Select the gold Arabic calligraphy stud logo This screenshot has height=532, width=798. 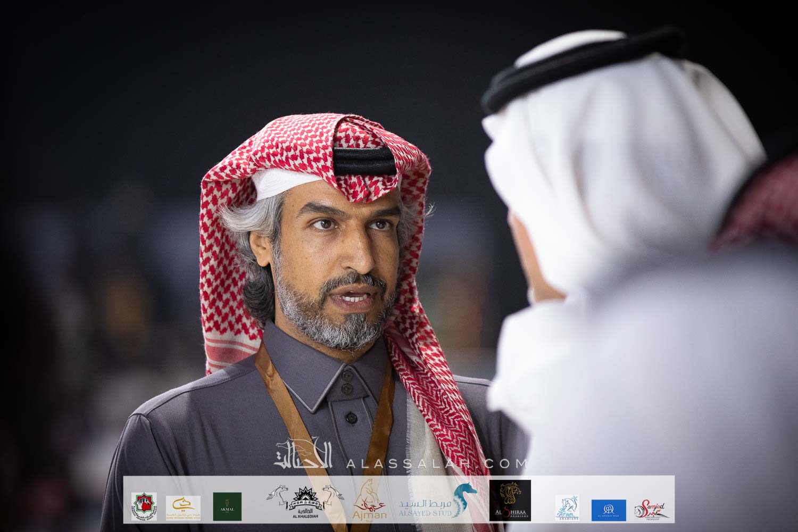point(183,507)
